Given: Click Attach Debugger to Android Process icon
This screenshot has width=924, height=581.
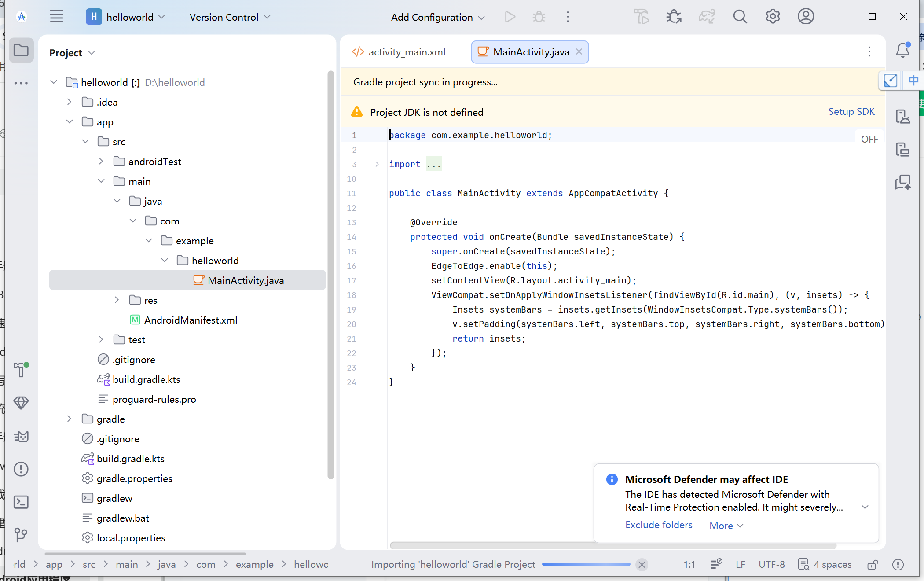Looking at the screenshot, I should tap(674, 17).
